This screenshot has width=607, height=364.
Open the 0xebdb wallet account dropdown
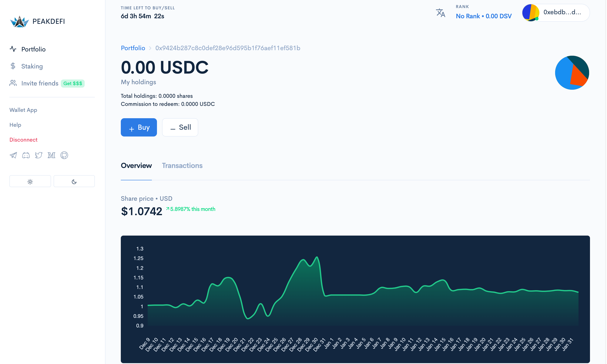562,13
